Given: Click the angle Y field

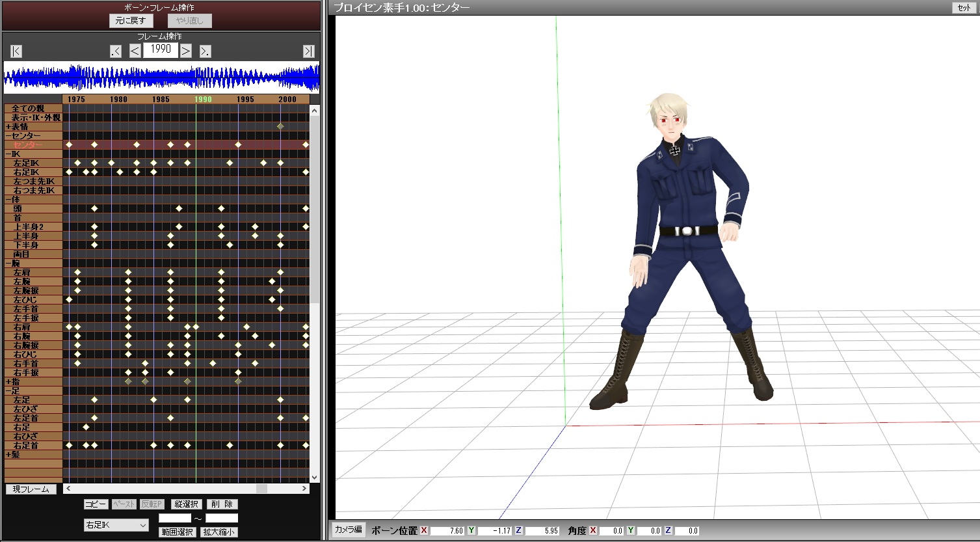Looking at the screenshot, I should pyautogui.click(x=649, y=531).
